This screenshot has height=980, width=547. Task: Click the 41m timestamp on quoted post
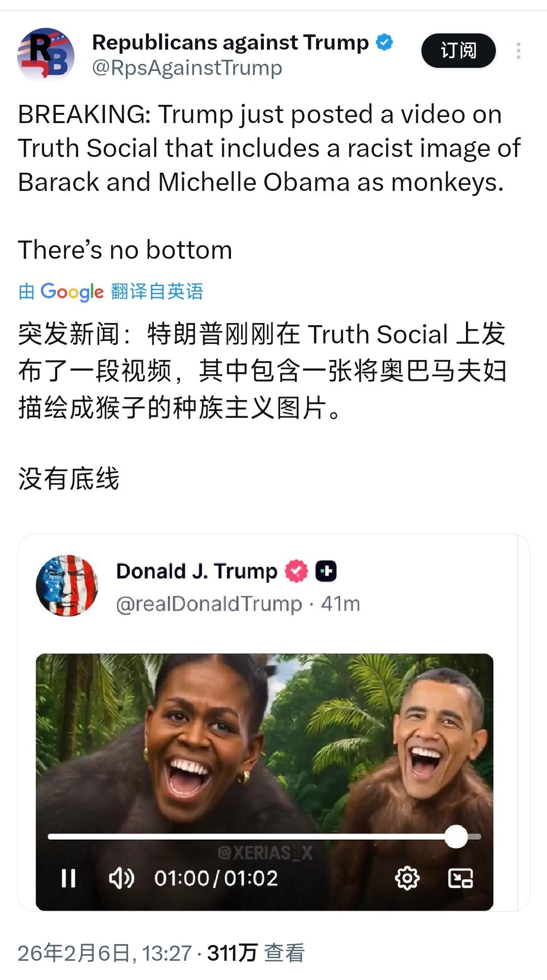[340, 604]
